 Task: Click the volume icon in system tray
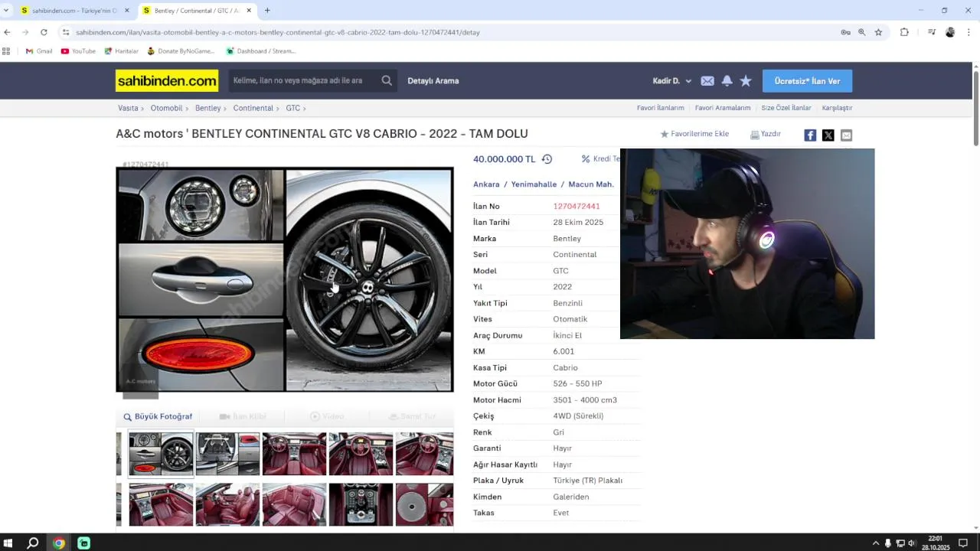click(911, 543)
